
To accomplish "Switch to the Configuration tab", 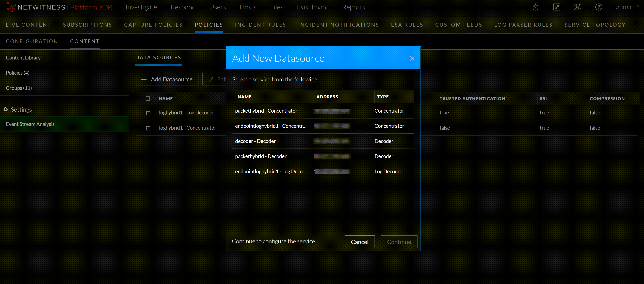I will (32, 41).
